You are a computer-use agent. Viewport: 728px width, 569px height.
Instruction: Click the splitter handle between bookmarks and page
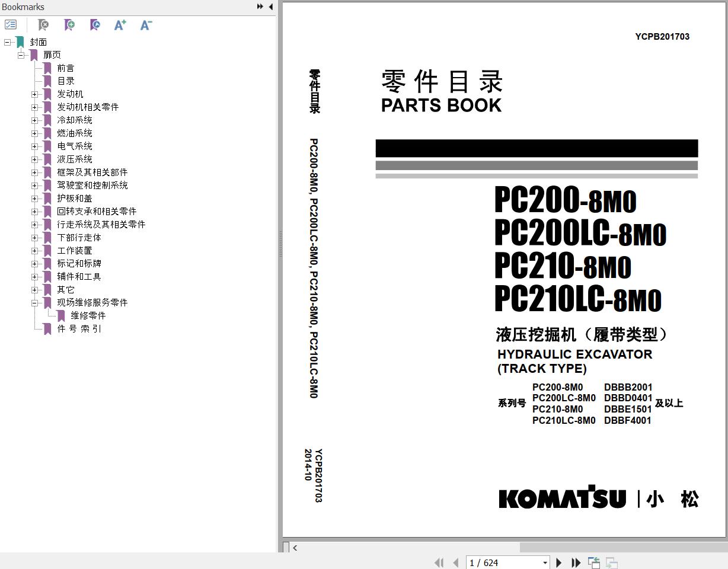280,243
